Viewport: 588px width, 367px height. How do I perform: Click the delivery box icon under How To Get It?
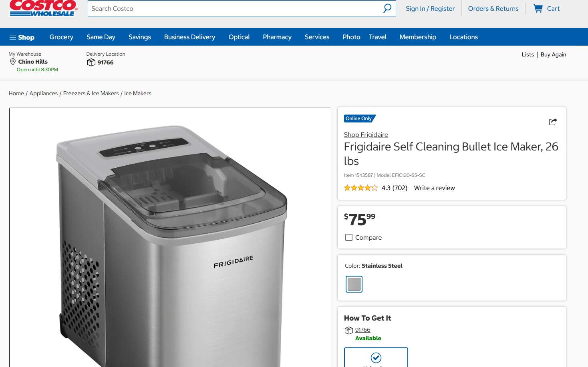348,331
